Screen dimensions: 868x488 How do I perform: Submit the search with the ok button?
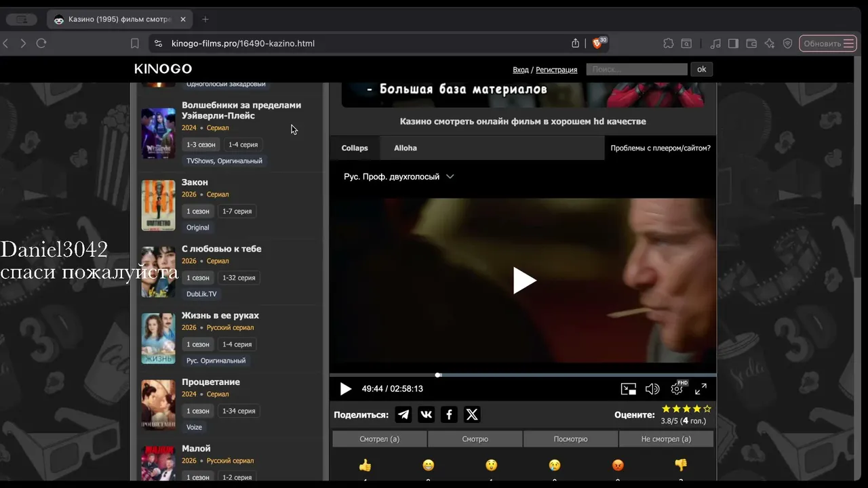coord(702,69)
